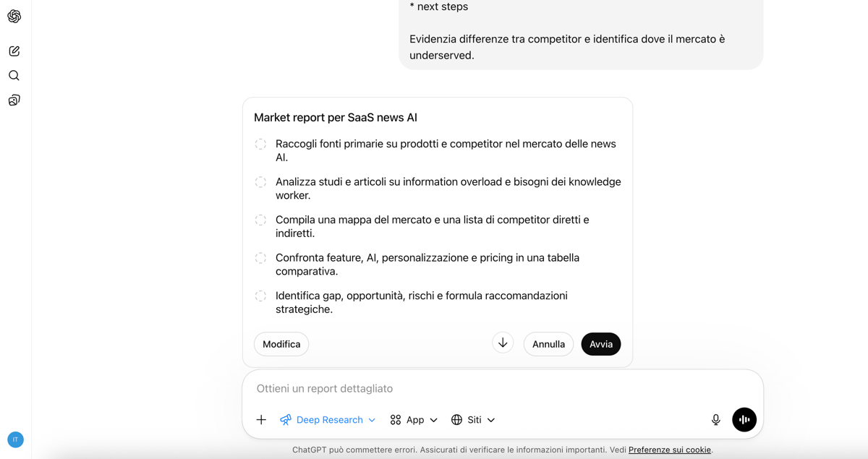This screenshot has height=459, width=868.
Task: Open the 'Preferenze sui cookie' link
Action: click(669, 450)
